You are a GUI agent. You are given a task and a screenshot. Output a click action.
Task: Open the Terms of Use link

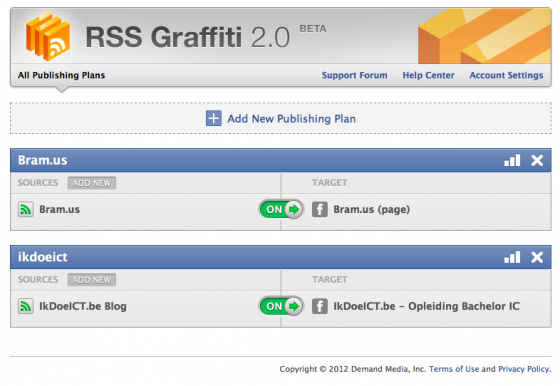[x=454, y=369]
